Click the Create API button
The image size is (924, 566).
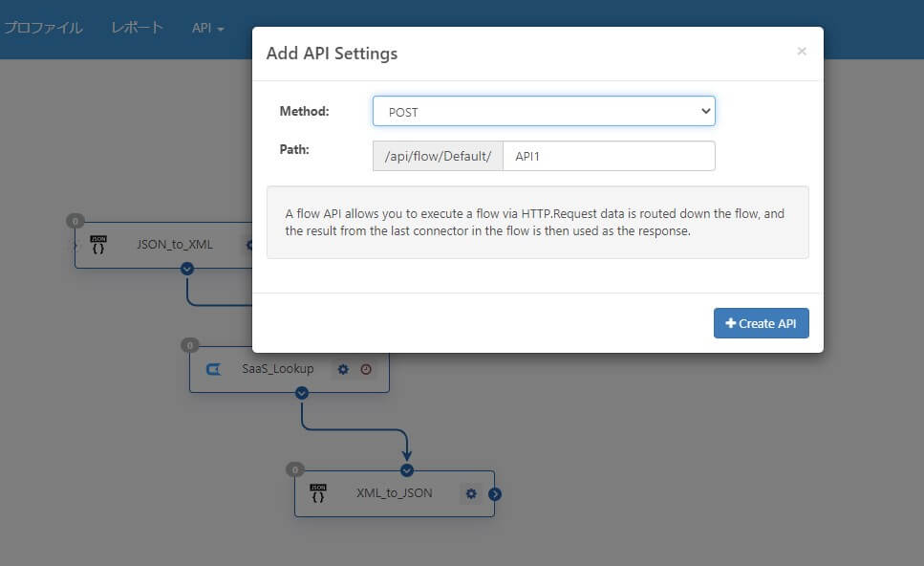click(x=761, y=323)
